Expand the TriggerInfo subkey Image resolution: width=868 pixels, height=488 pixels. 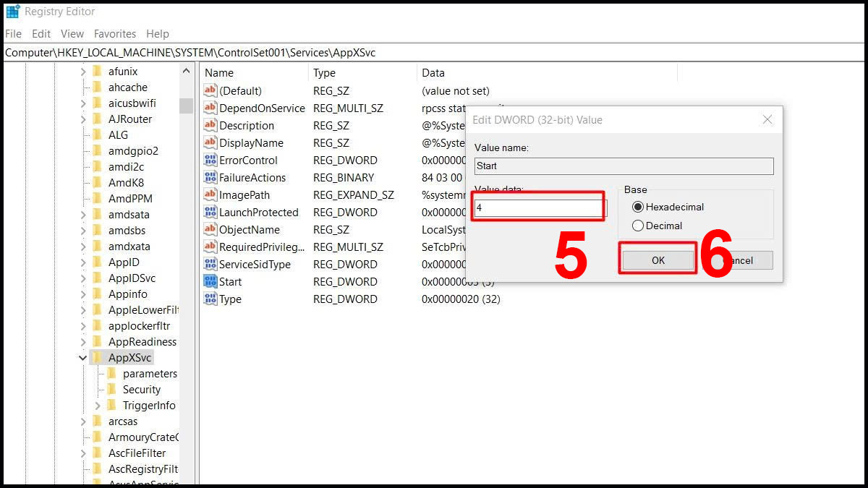[98, 406]
